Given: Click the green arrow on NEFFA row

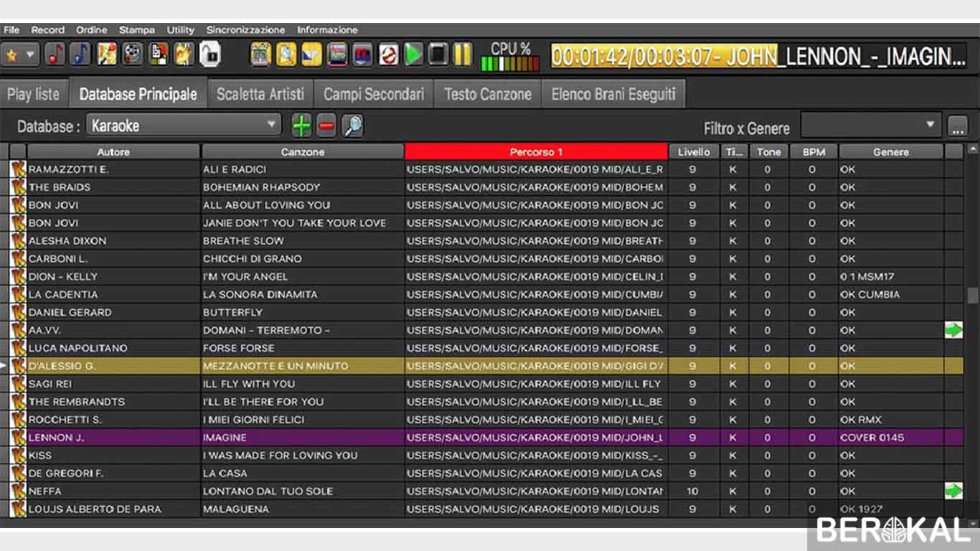Looking at the screenshot, I should [x=953, y=491].
